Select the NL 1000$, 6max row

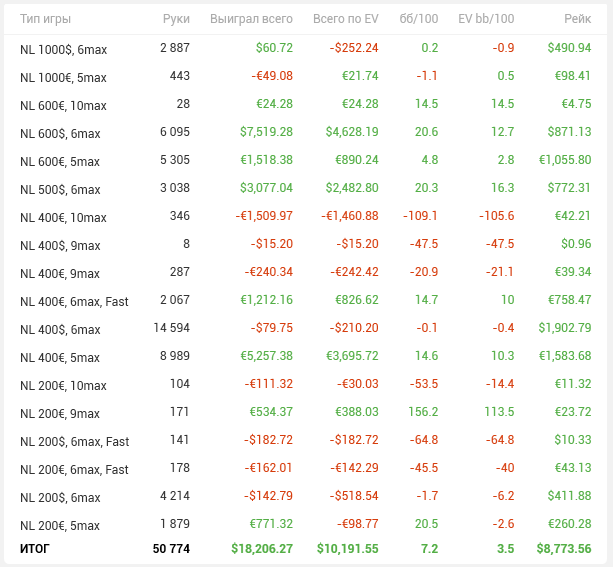306,48
